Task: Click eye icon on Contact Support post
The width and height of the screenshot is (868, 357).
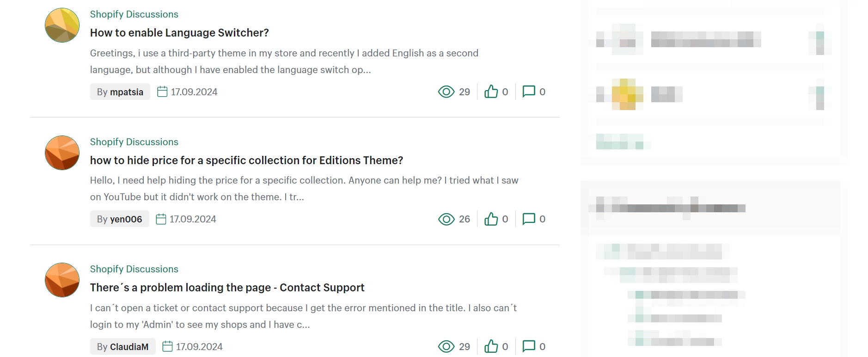Action: tap(446, 346)
